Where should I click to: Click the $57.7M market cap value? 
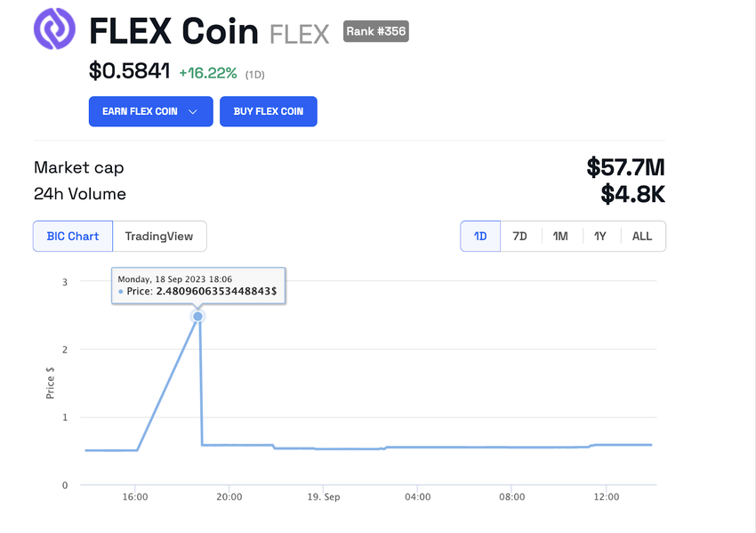click(625, 167)
